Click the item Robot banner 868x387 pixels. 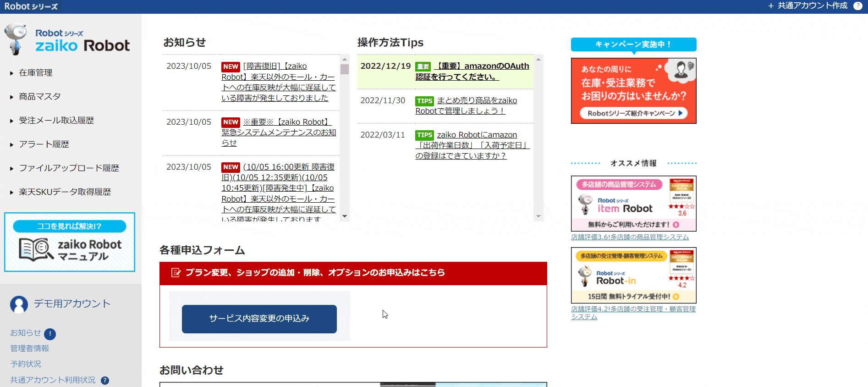coord(634,204)
